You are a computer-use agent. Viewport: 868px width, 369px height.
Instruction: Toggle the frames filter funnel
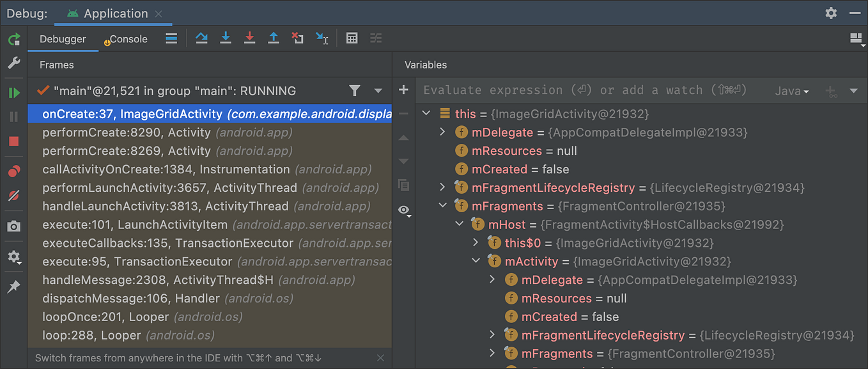[355, 91]
